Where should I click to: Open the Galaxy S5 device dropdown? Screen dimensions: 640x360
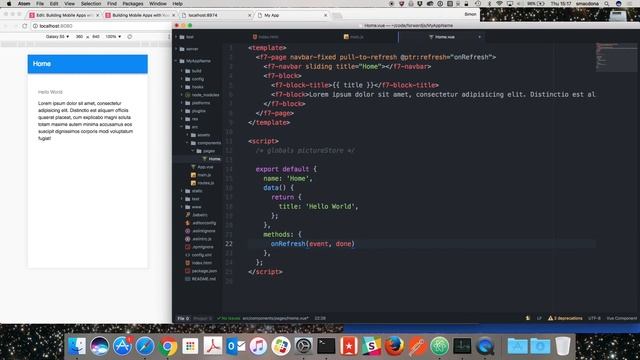(x=57, y=37)
